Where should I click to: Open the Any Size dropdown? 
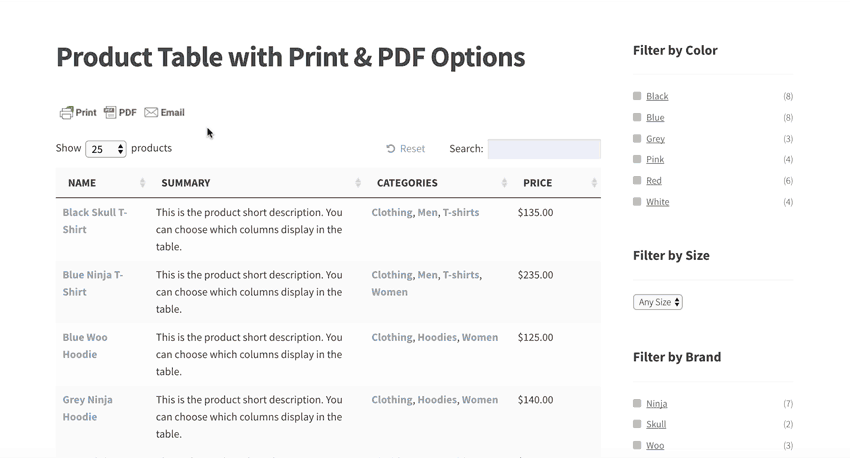pos(658,302)
